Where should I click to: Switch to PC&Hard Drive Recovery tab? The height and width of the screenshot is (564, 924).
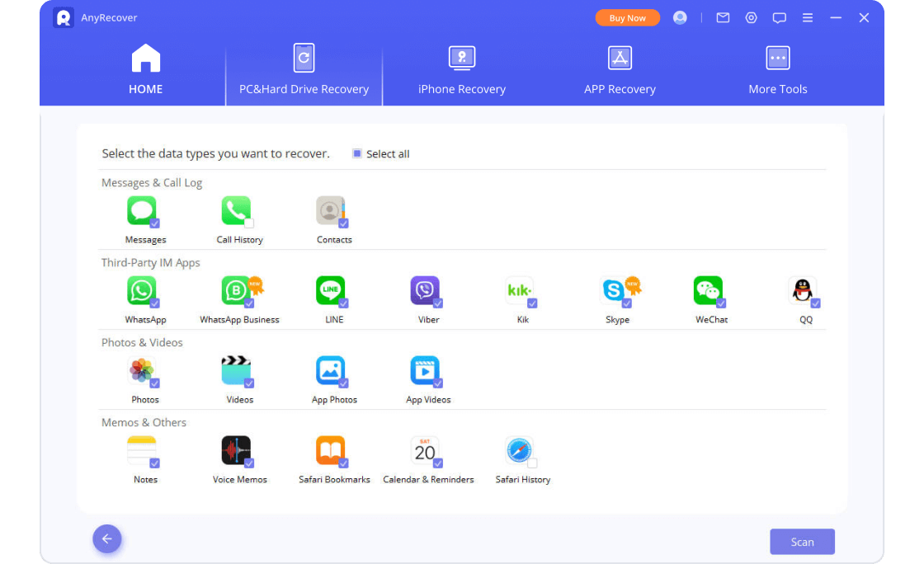(x=304, y=71)
